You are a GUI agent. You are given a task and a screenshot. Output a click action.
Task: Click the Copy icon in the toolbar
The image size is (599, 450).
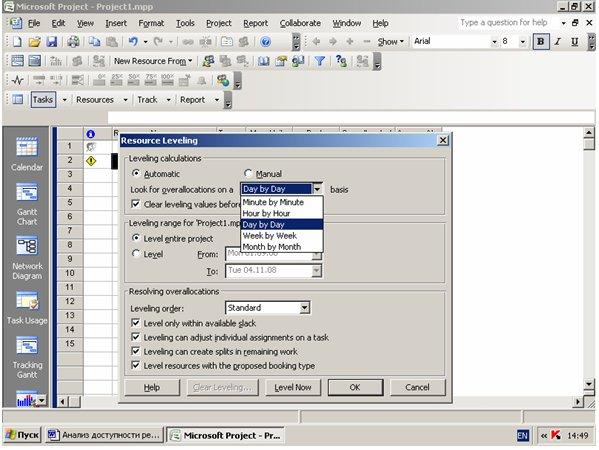point(94,42)
